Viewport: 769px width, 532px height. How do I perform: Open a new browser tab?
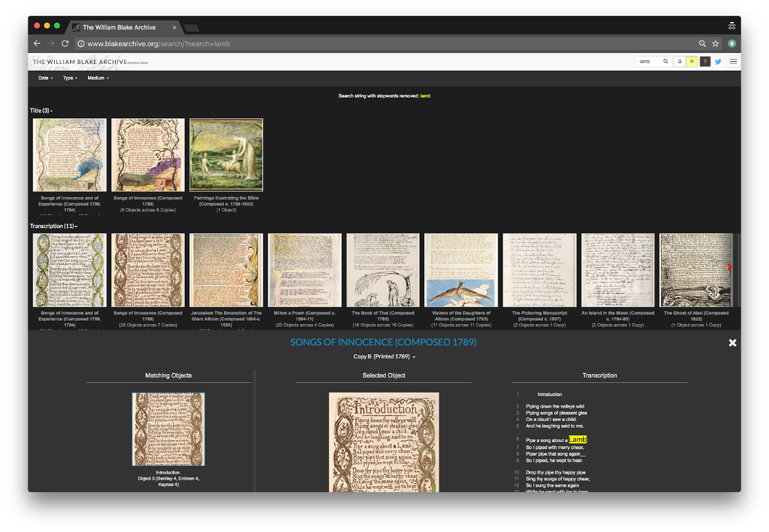click(x=192, y=27)
